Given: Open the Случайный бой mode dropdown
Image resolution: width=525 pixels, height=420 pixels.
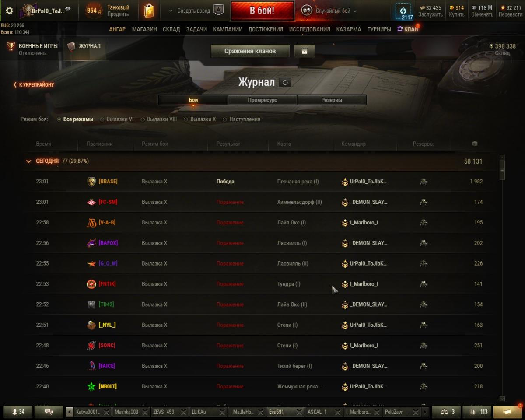Looking at the screenshot, I should [329, 11].
